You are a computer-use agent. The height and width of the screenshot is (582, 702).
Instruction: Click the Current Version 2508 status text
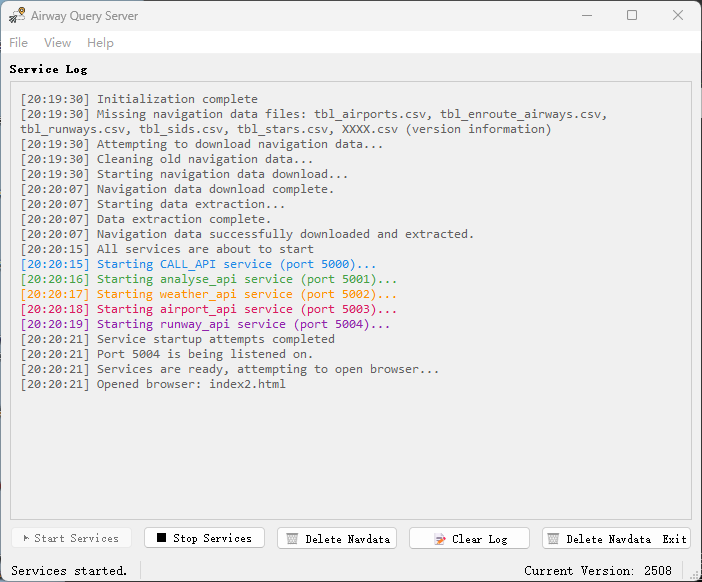(597, 570)
